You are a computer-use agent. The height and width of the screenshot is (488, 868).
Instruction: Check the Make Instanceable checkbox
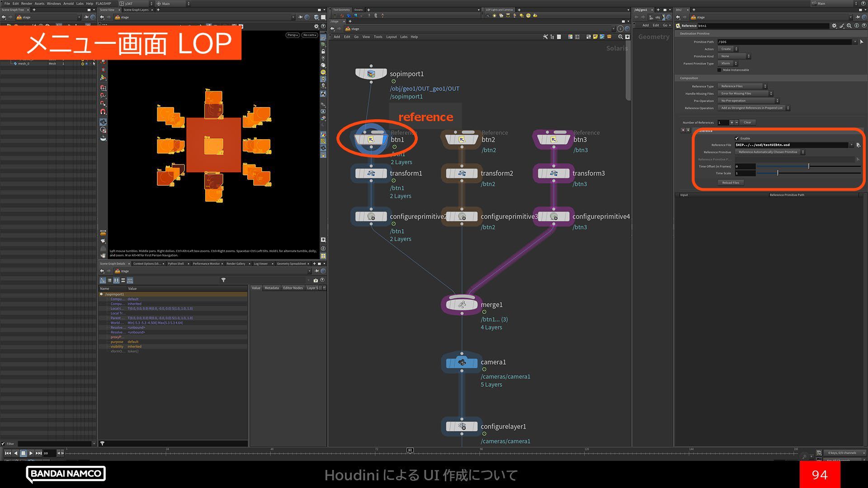[x=719, y=70]
